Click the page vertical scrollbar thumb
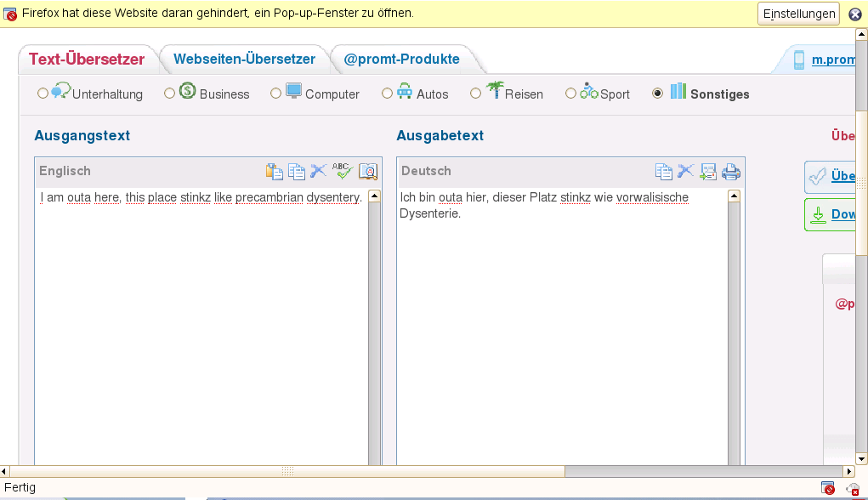 [861, 185]
